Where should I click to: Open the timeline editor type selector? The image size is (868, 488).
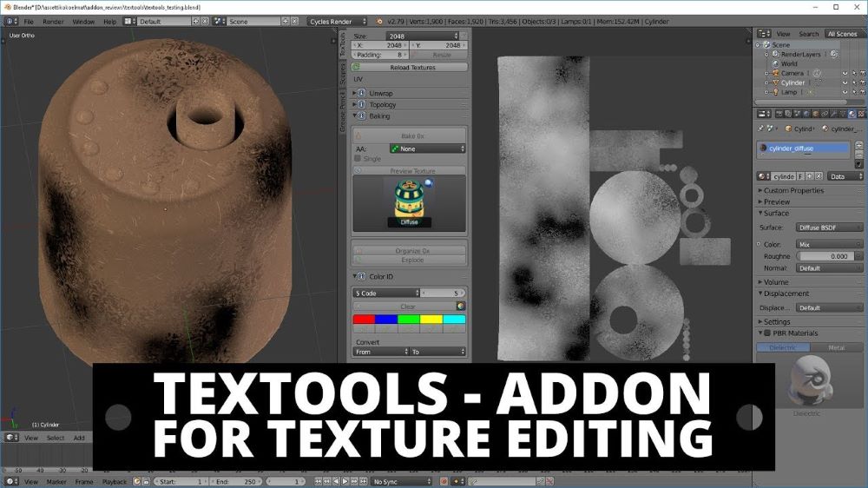pyautogui.click(x=11, y=482)
